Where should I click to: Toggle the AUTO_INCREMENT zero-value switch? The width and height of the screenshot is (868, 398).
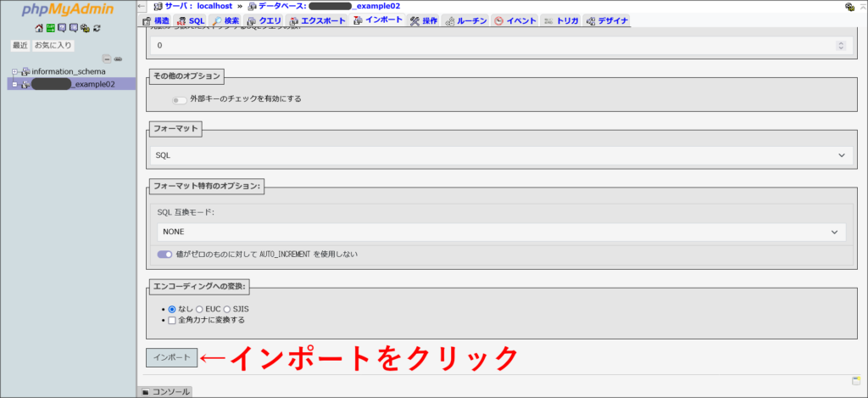pyautogui.click(x=165, y=255)
